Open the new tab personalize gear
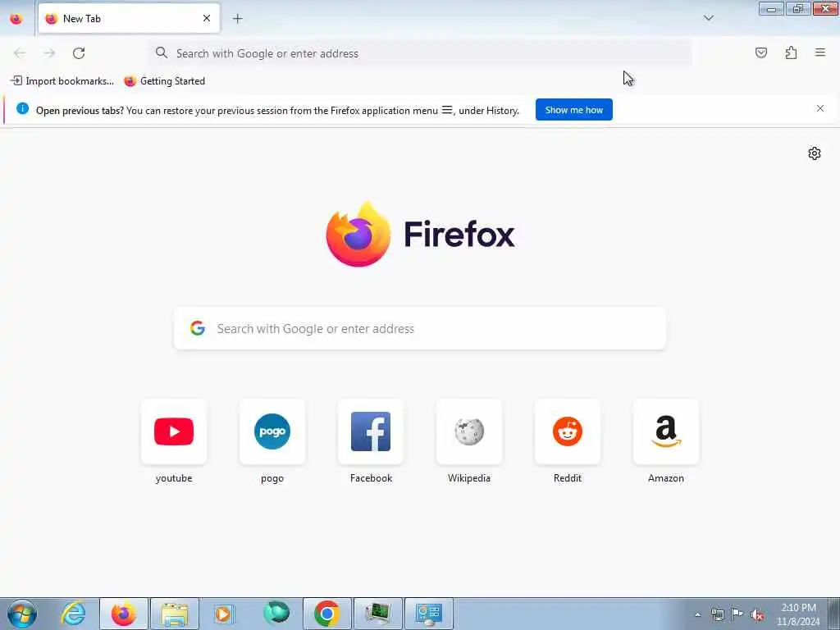This screenshot has width=840, height=630. coord(815,153)
